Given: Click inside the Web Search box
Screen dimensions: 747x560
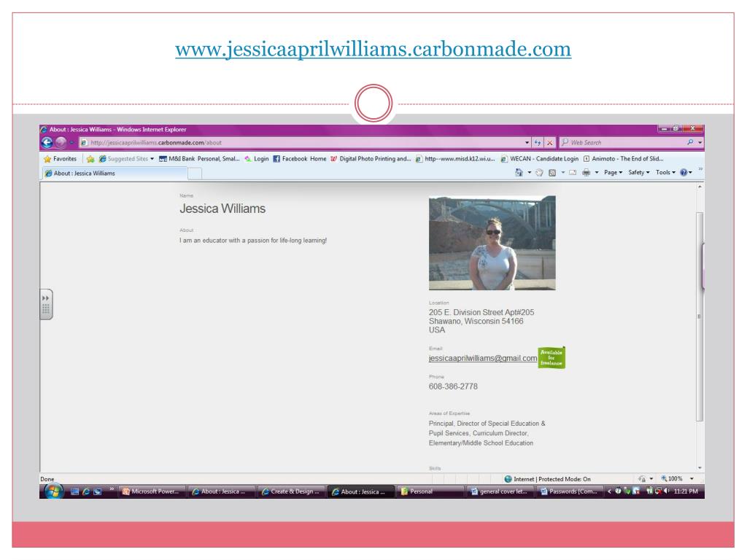Looking at the screenshot, I should (x=623, y=142).
